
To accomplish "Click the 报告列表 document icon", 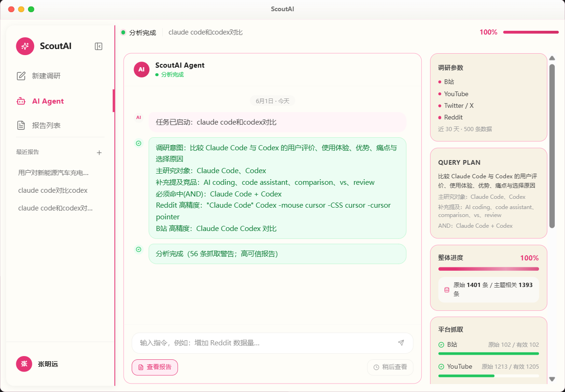I will [x=21, y=126].
